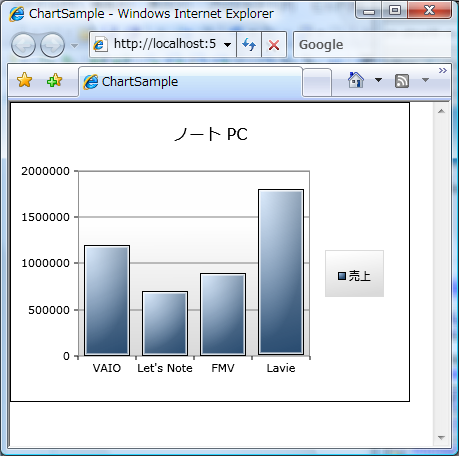This screenshot has width=459, height=456.
Task: Click the Google search box
Action: point(372,44)
